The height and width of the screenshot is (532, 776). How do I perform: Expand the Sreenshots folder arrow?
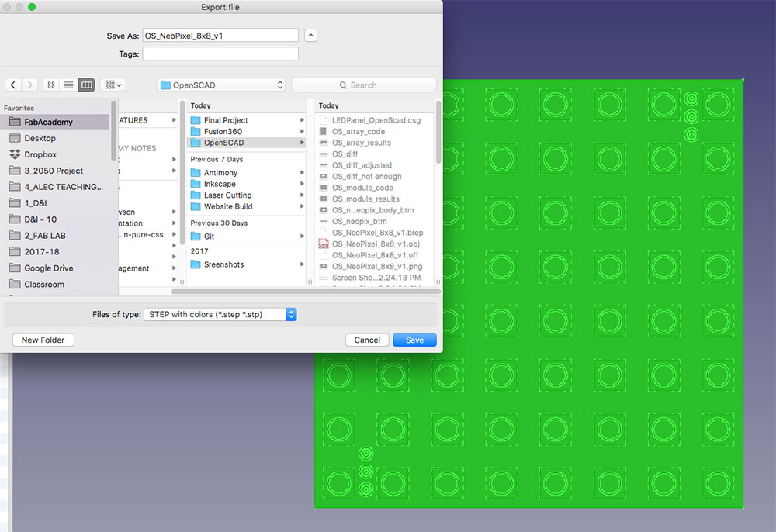(302, 264)
